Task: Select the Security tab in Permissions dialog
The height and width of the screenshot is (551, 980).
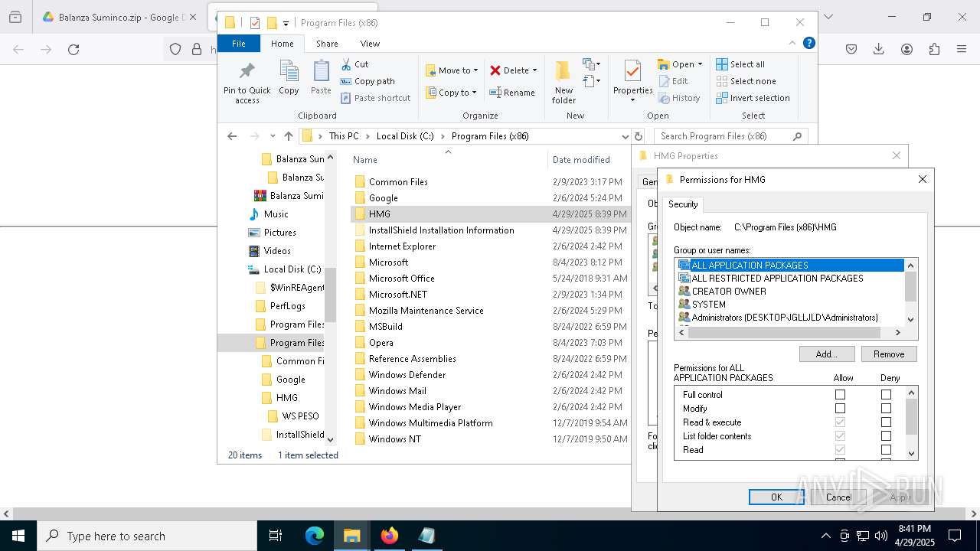Action: (683, 204)
